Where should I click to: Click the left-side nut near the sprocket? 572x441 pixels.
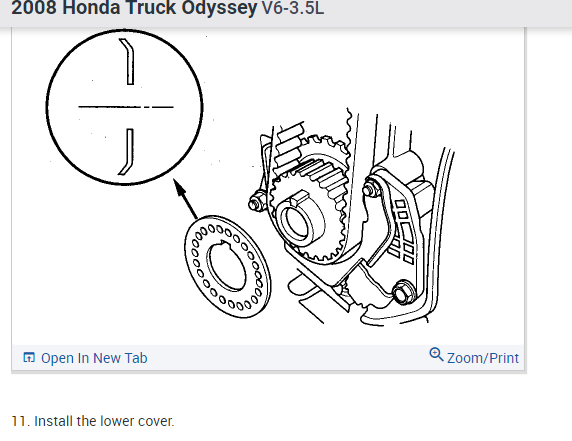click(257, 202)
